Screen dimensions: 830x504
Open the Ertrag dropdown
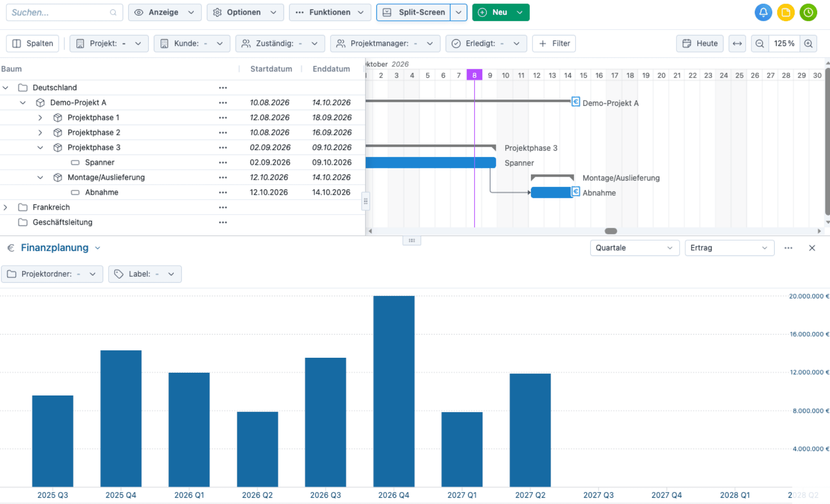[729, 248]
